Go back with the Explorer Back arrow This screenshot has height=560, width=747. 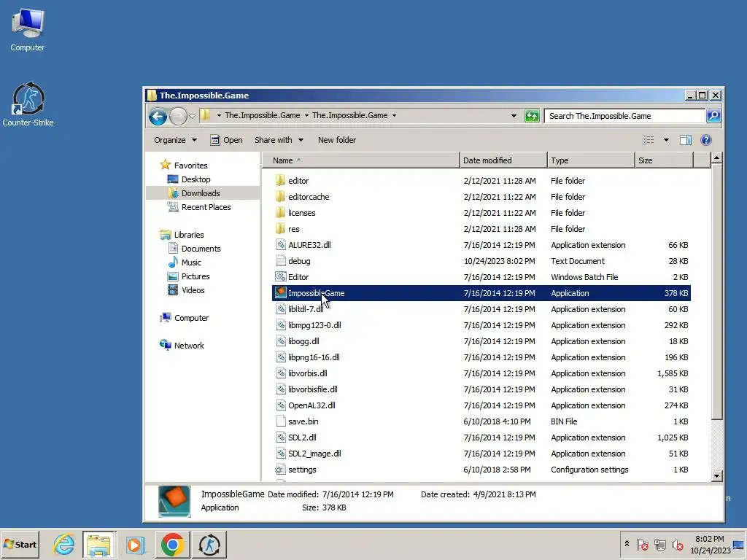(158, 116)
